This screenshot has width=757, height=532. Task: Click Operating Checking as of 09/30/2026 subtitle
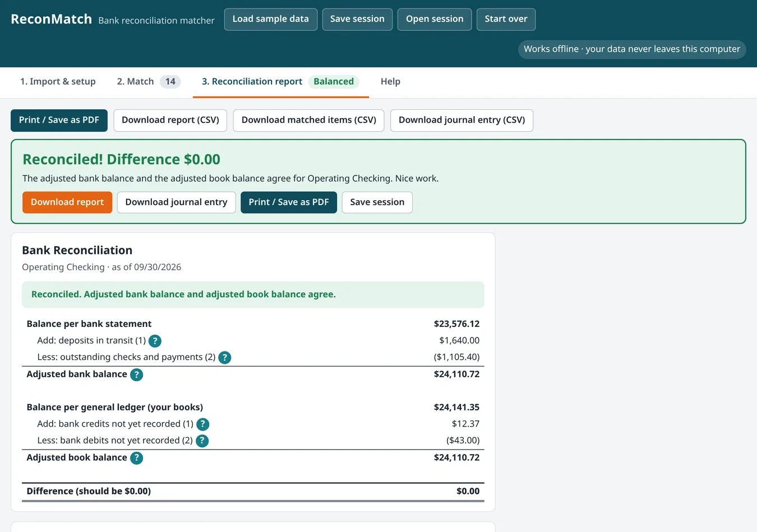click(x=101, y=267)
